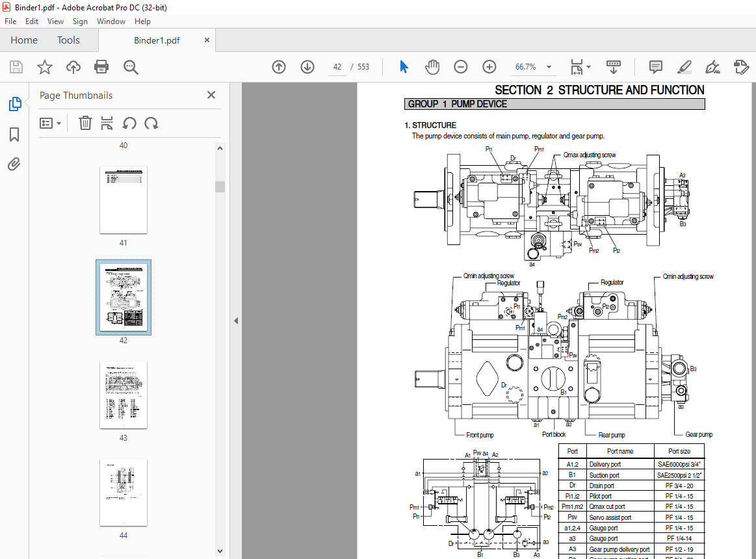Close the Page Thumbnails panel

pos(211,95)
